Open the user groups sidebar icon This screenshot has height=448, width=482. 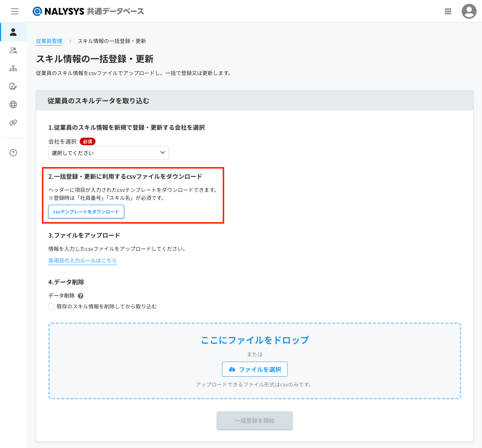(13, 50)
